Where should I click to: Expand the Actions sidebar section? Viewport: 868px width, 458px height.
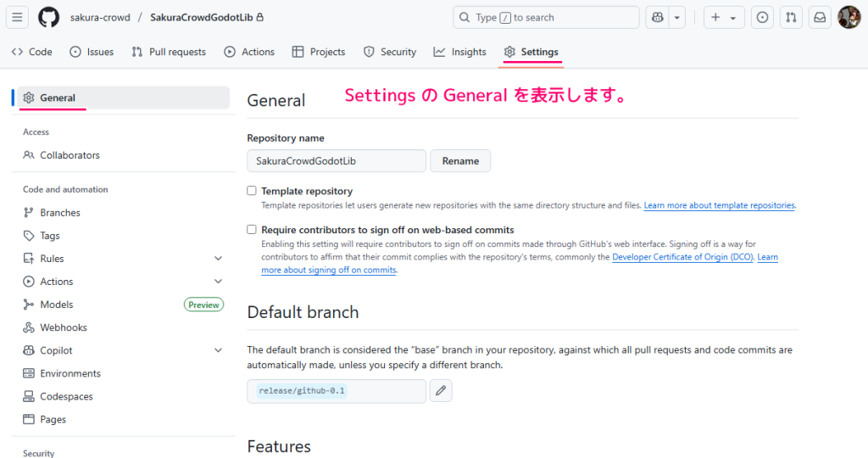218,282
